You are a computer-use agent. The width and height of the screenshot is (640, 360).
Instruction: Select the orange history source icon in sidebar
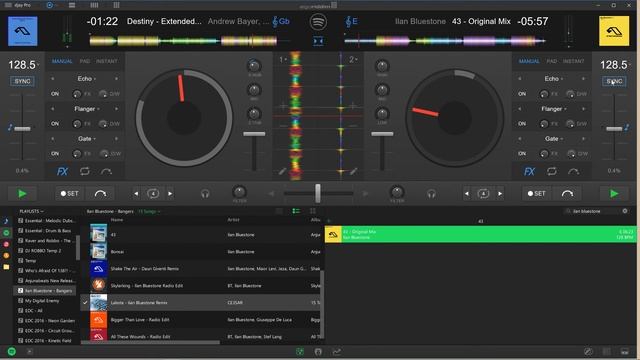click(6, 256)
